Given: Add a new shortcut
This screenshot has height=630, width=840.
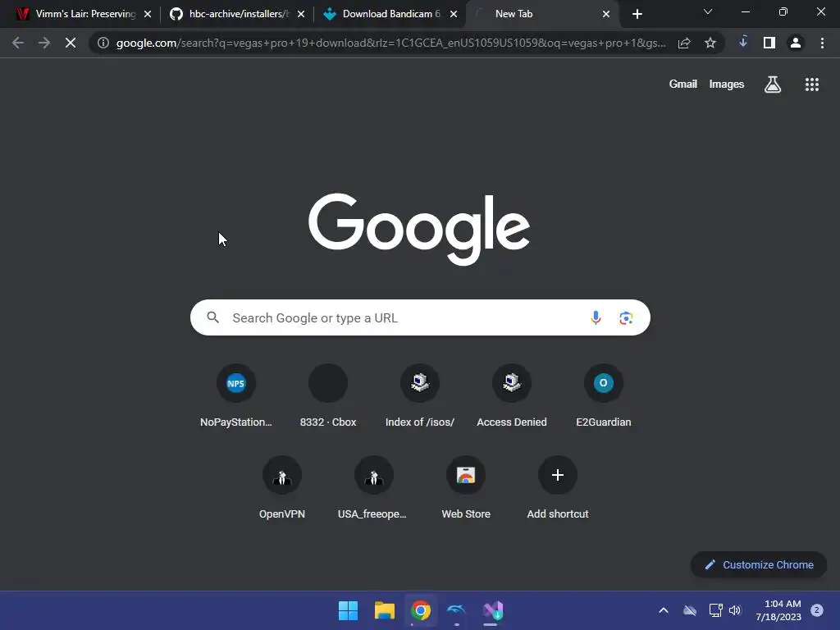Looking at the screenshot, I should coord(558,488).
